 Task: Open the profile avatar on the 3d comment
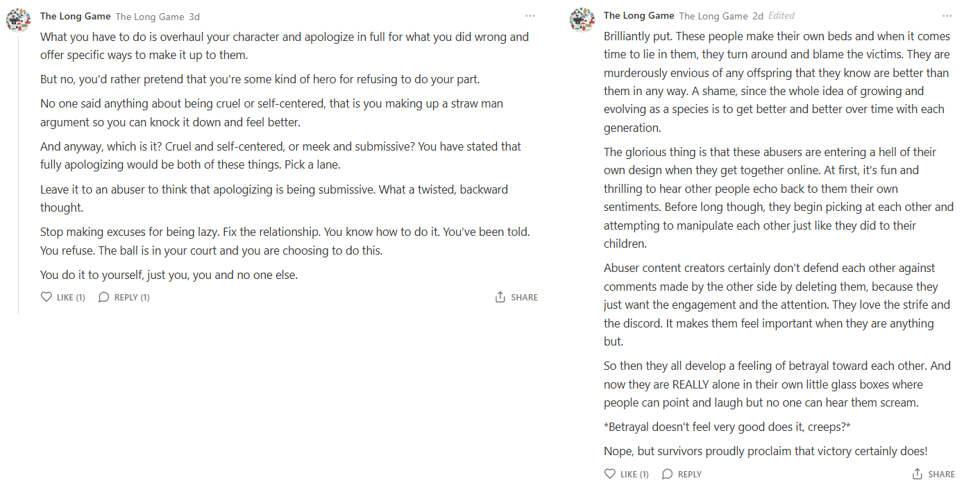coord(19,19)
